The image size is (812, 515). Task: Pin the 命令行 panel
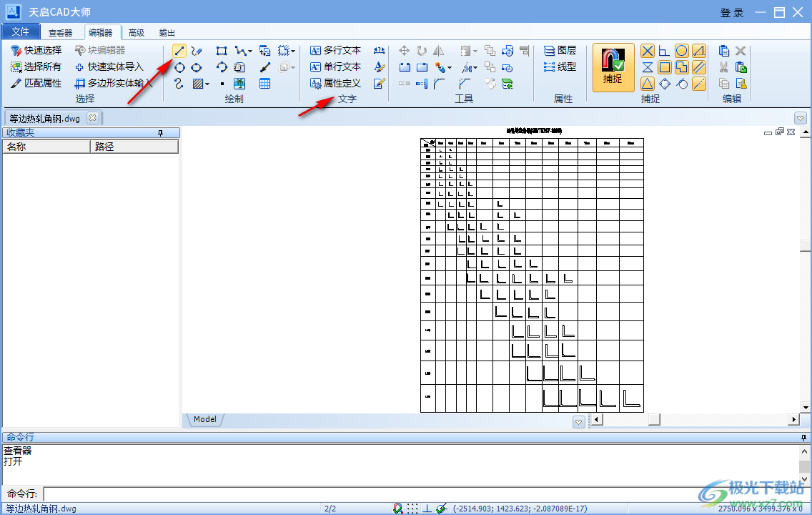803,438
